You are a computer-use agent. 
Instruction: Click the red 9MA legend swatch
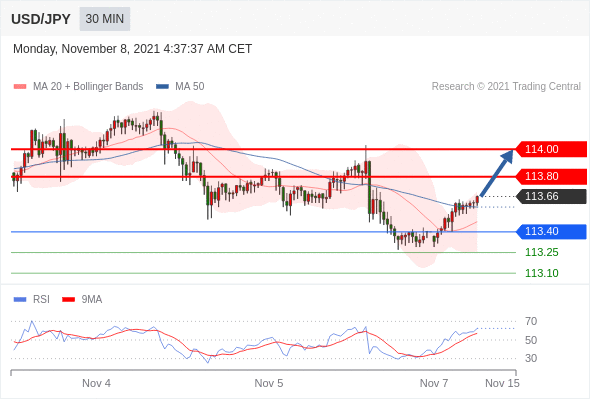[x=68, y=300]
